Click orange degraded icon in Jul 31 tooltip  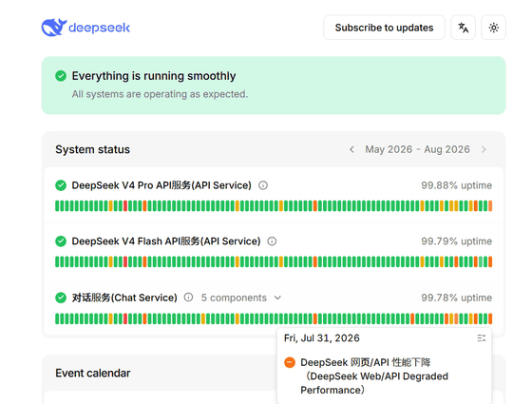pos(290,362)
